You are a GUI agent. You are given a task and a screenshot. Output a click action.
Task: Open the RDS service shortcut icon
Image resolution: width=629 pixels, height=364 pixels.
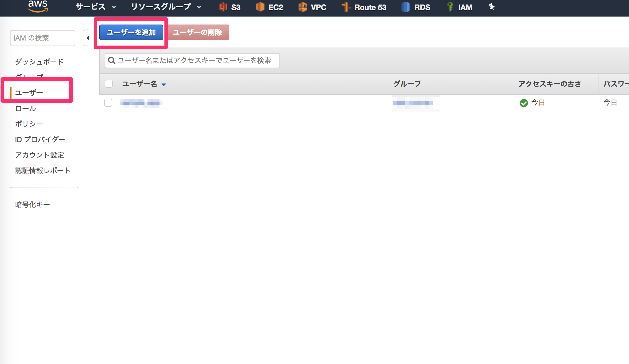point(406,7)
